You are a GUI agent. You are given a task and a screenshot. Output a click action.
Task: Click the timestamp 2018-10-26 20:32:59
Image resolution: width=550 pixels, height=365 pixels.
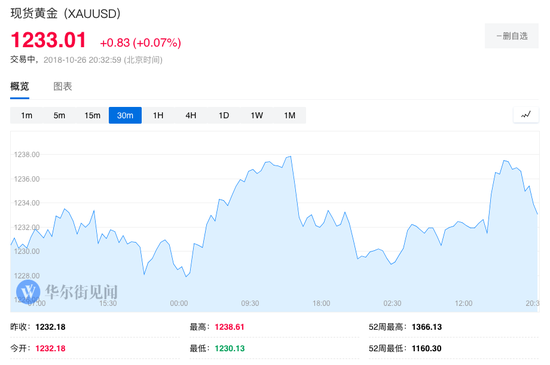[82, 60]
